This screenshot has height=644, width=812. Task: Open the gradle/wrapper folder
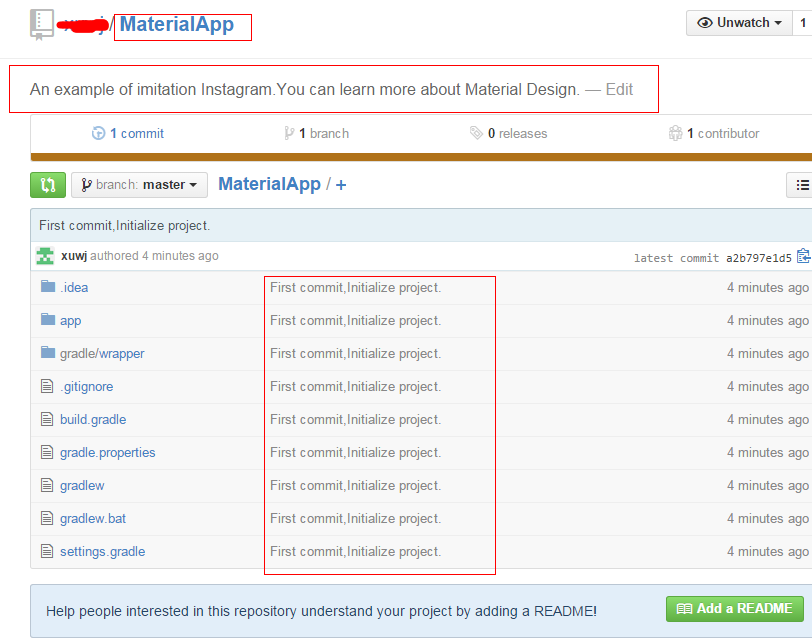(102, 354)
